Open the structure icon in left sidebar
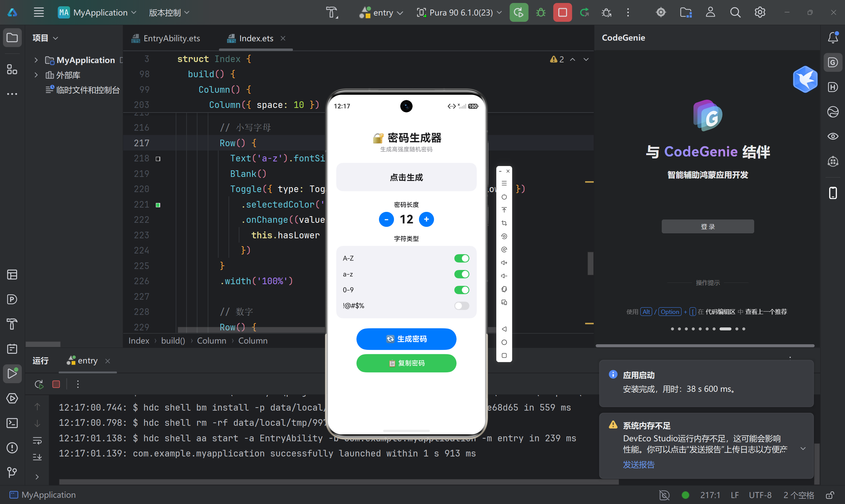This screenshot has width=845, height=504. point(12,70)
